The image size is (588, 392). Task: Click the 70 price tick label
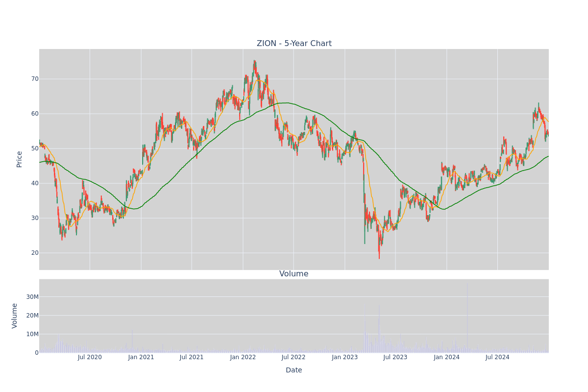pyautogui.click(x=35, y=79)
